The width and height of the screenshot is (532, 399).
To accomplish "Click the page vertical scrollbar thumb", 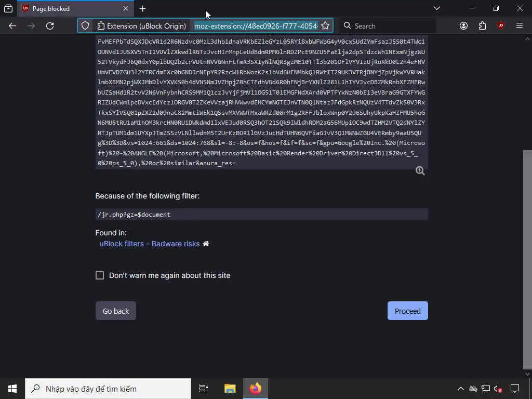I will [528, 260].
